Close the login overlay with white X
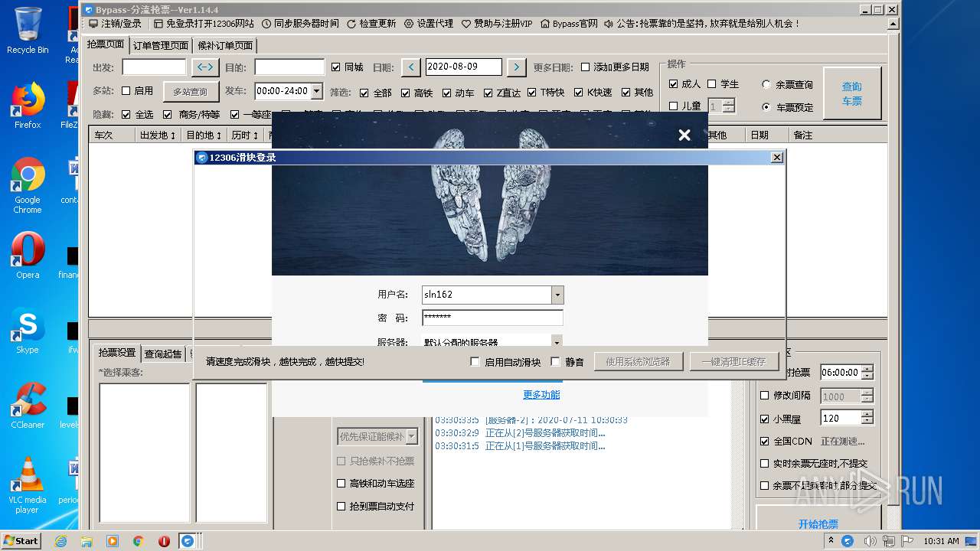The image size is (980, 551). pos(684,135)
